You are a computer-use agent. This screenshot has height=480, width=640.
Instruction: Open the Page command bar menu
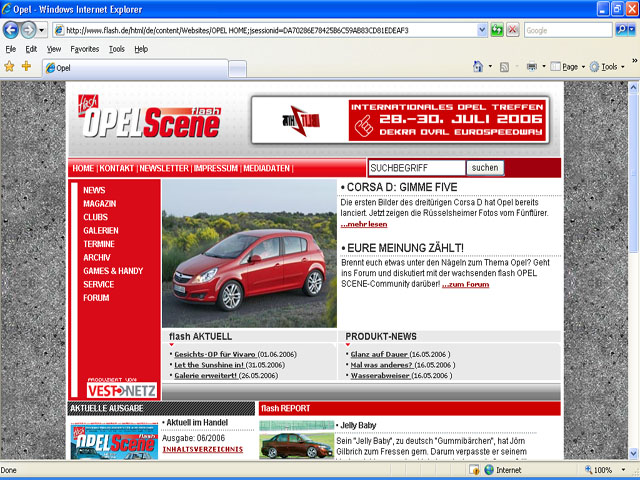pos(567,67)
